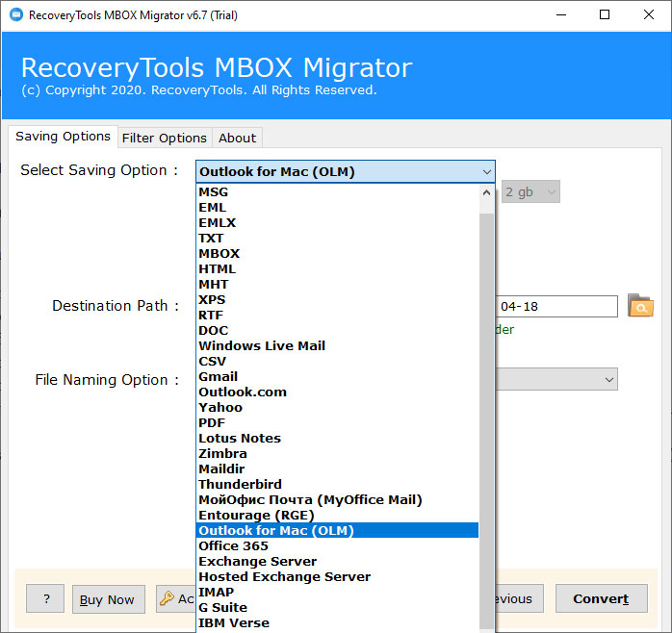Choose Maildir in the list
Viewport: 672px width, 633px height.
pos(337,469)
